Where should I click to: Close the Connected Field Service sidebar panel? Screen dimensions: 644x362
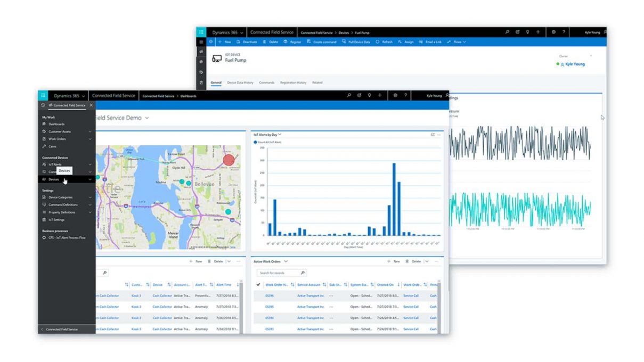[91, 105]
